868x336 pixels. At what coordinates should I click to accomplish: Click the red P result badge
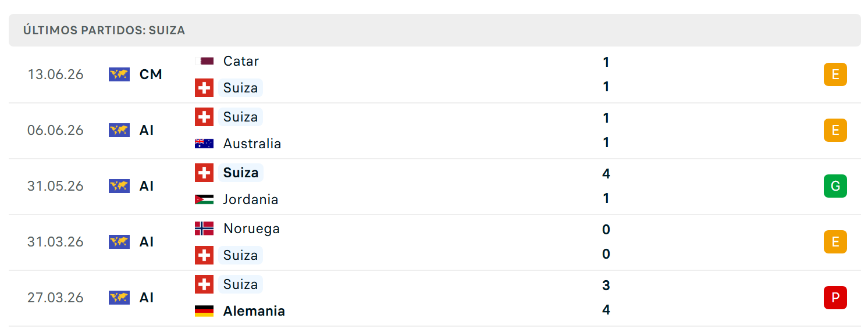pyautogui.click(x=835, y=298)
